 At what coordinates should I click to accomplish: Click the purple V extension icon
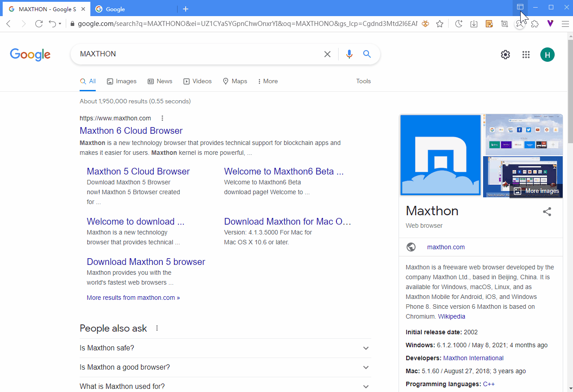[550, 24]
